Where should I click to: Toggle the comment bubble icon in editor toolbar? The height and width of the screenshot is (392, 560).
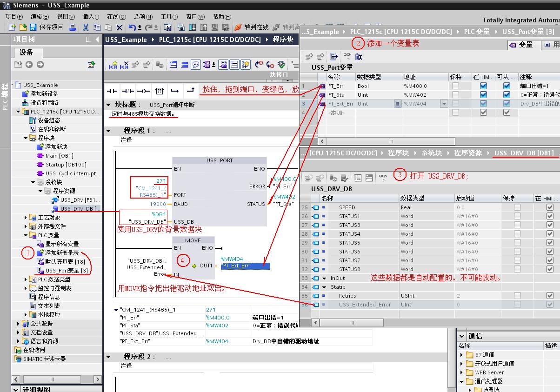(x=196, y=65)
